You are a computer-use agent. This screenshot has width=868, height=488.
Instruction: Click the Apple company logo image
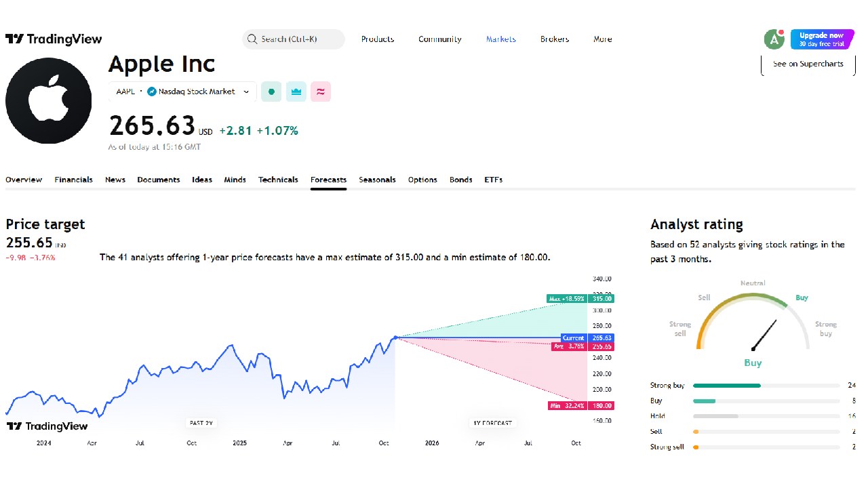click(x=49, y=100)
